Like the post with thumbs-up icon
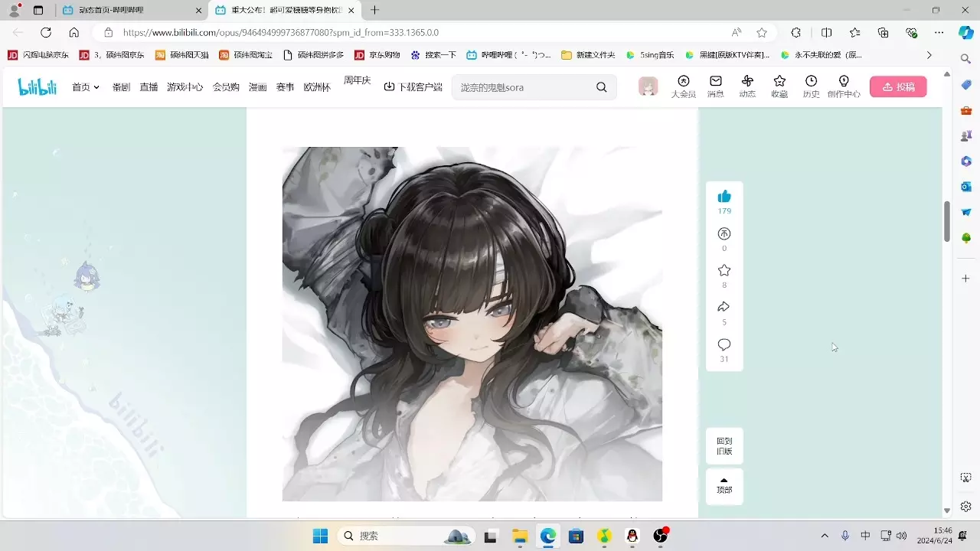980x551 pixels. coord(724,197)
